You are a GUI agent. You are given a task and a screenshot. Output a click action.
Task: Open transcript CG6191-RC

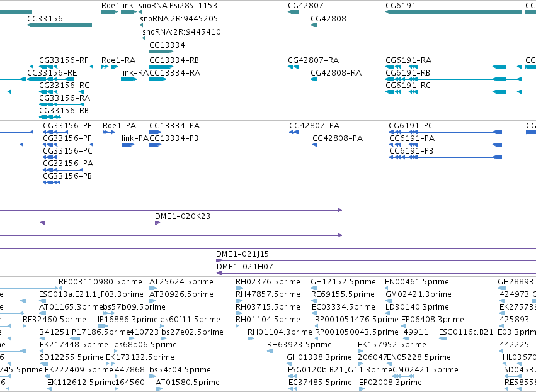point(408,86)
